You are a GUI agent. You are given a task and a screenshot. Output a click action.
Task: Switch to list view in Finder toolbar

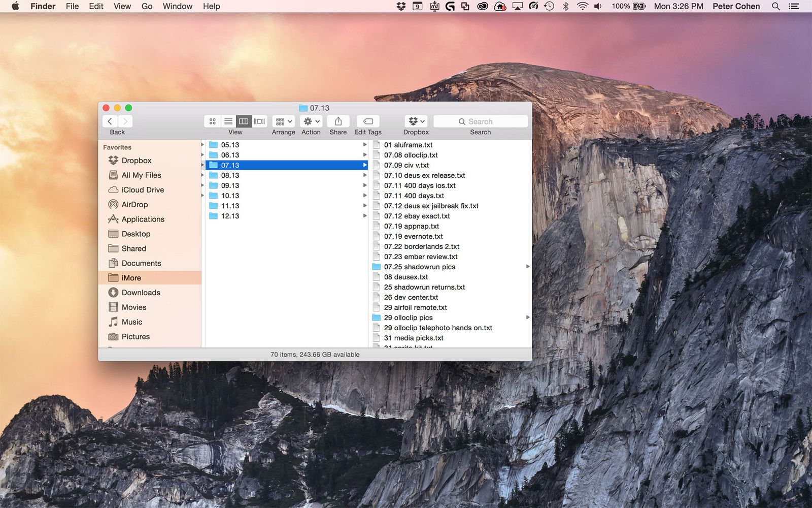228,121
